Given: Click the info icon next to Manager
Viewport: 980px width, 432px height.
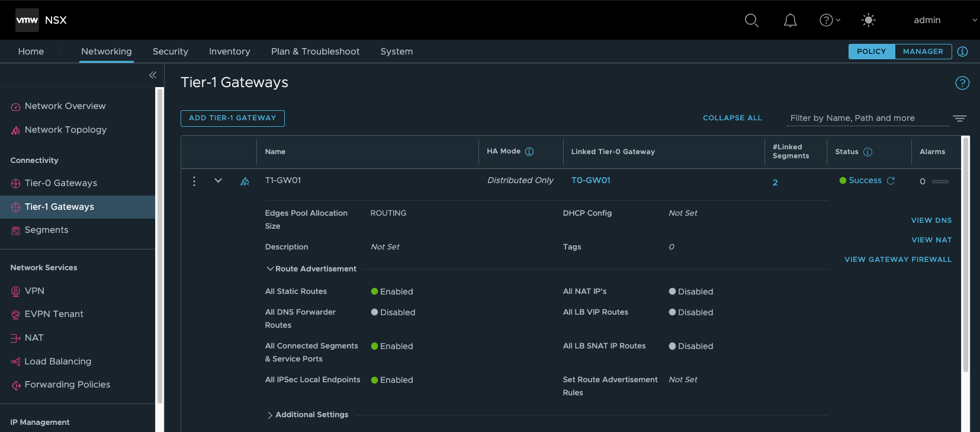Looking at the screenshot, I should 962,52.
